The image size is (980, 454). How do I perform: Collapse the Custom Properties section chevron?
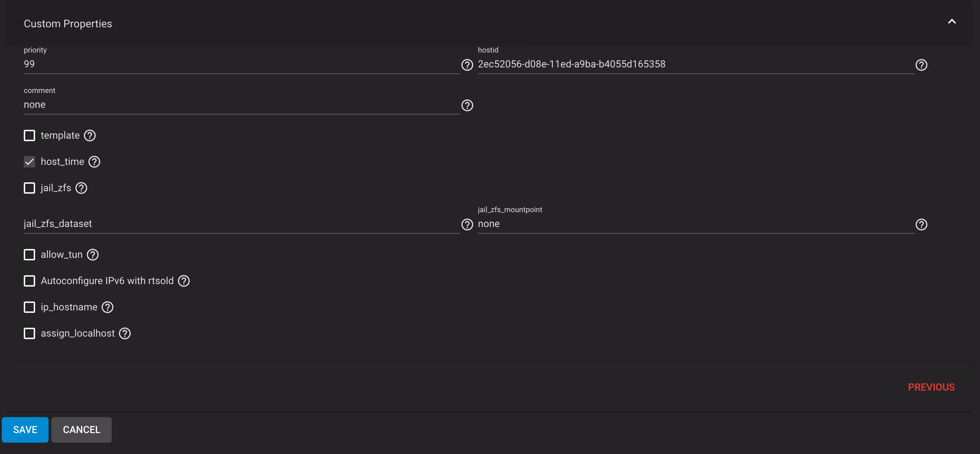[952, 22]
